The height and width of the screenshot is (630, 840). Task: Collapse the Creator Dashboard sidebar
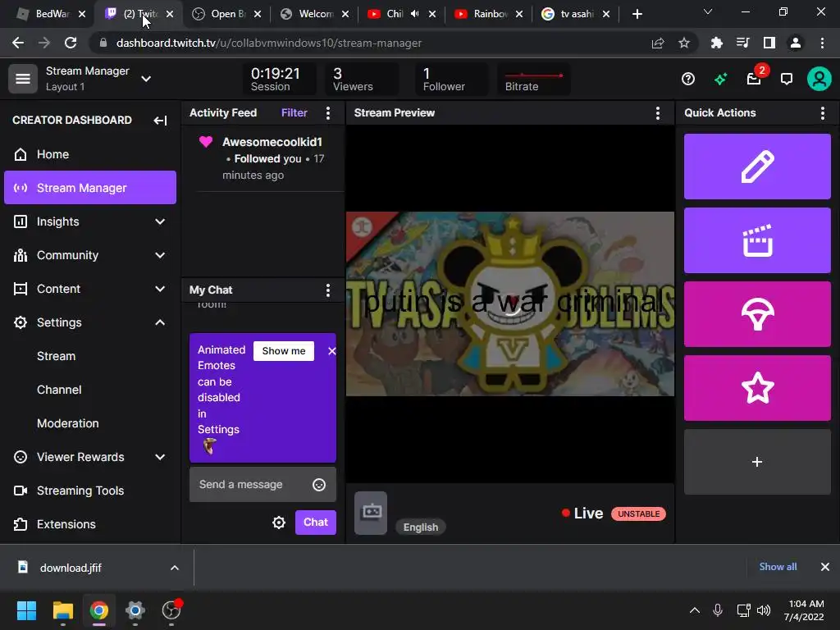[160, 120]
